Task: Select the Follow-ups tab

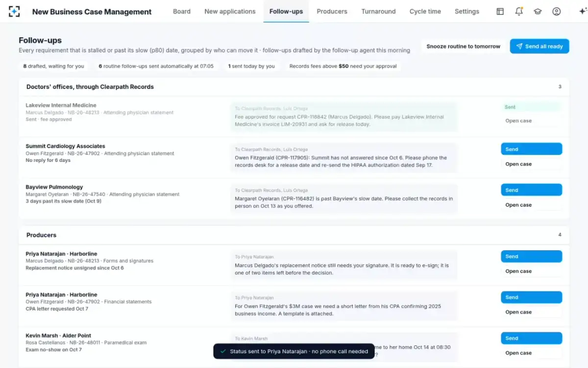Action: (286, 11)
